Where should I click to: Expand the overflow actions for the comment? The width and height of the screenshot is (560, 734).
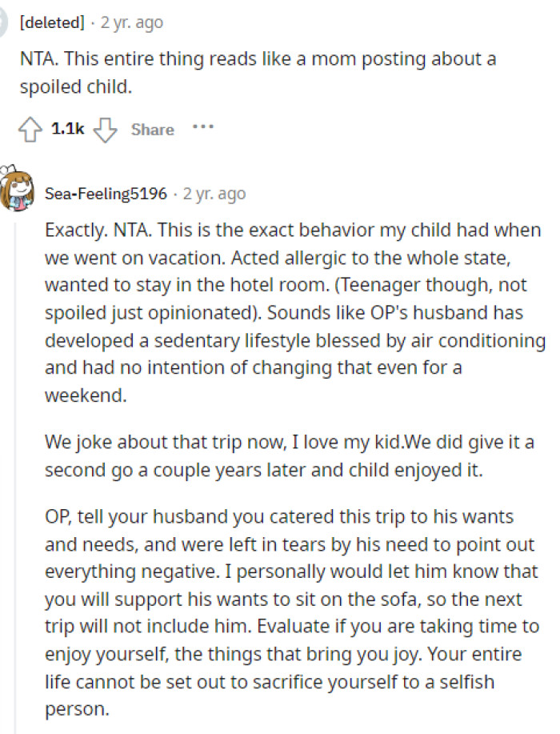(202, 126)
